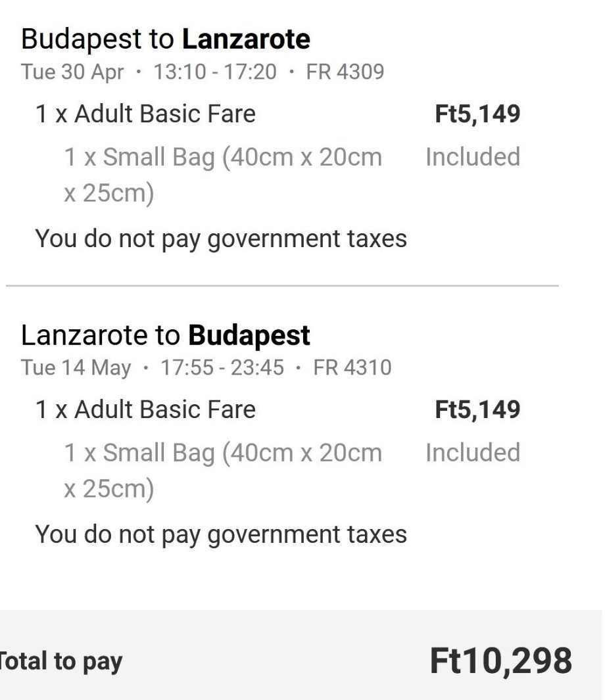This screenshot has height=700, width=605.
Task: Click the Total to pay label
Action: click(x=61, y=661)
